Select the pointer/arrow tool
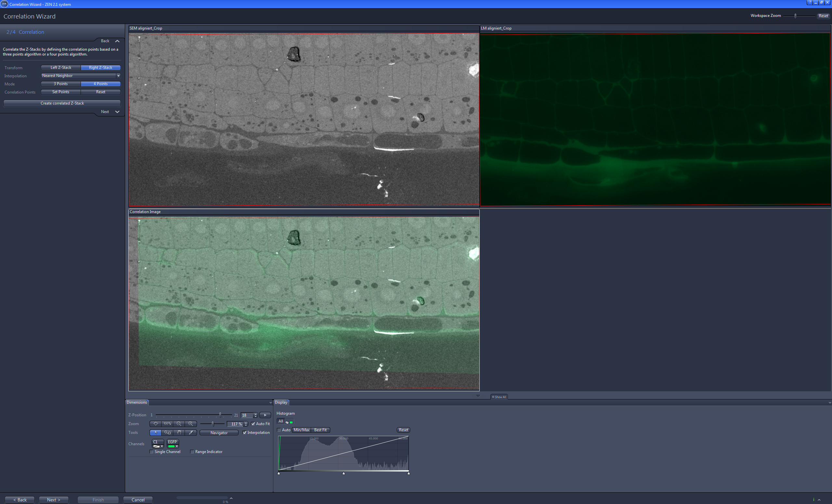Image resolution: width=832 pixels, height=504 pixels. [x=156, y=433]
